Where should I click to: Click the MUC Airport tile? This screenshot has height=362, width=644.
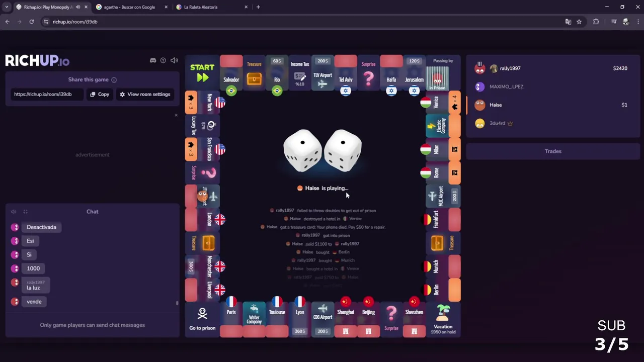point(443,196)
